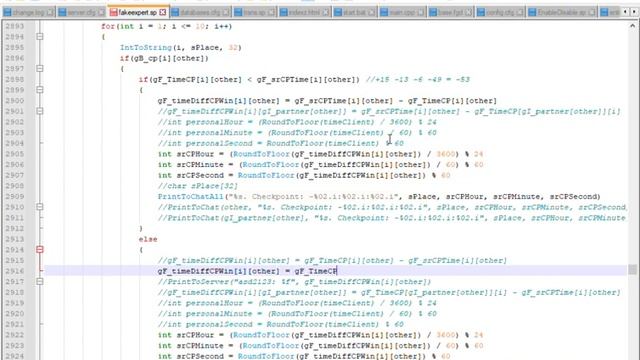Click 'int srCPMinute' declaration at line 2906
This screenshot has width=640, height=360.
click(320, 164)
